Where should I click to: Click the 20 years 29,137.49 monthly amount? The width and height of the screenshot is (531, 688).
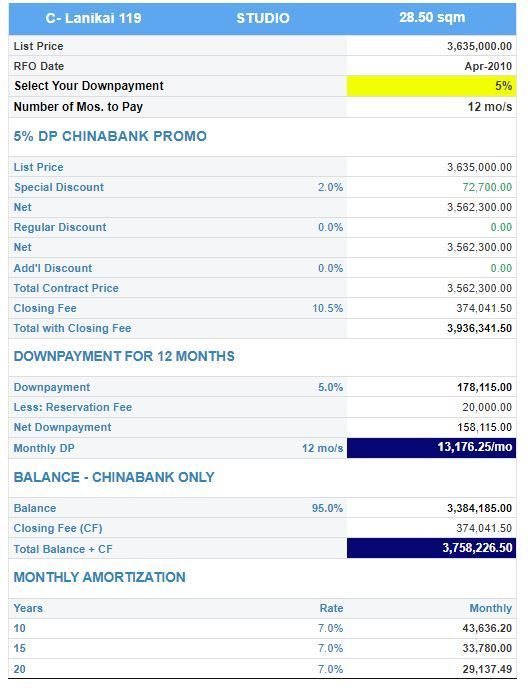pos(487,669)
